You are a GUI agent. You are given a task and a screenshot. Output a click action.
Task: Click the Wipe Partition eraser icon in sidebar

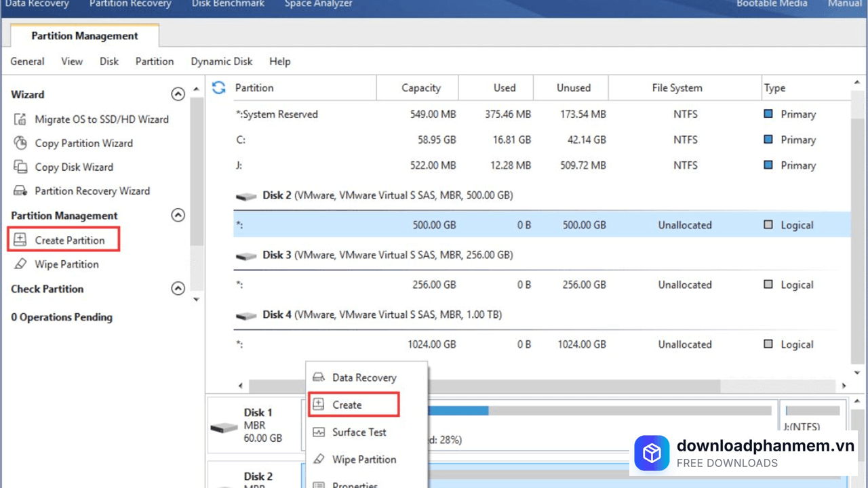coord(20,264)
